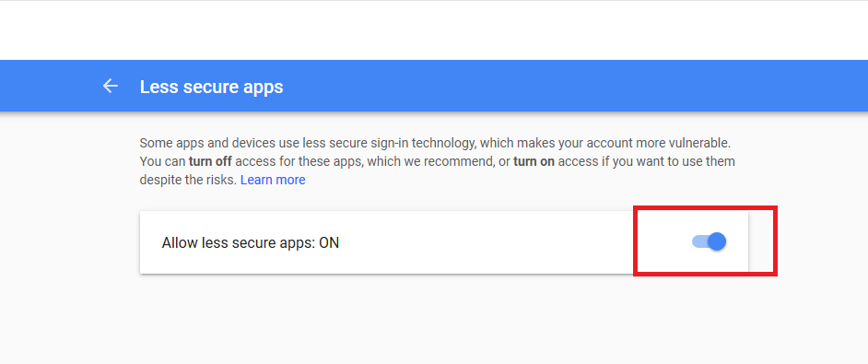This screenshot has width=868, height=364.
Task: Click the white setting card's empty middle area
Action: tap(487, 242)
